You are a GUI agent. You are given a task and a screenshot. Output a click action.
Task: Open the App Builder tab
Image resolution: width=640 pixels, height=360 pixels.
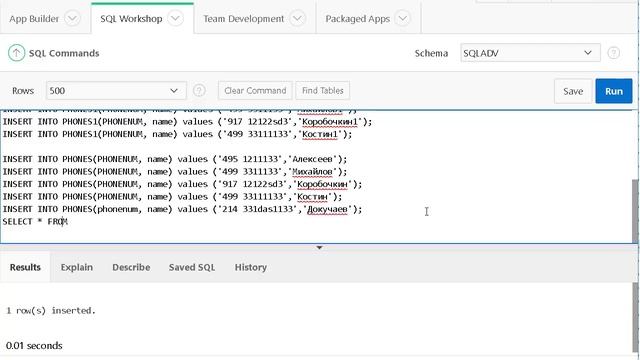pyautogui.click(x=34, y=19)
